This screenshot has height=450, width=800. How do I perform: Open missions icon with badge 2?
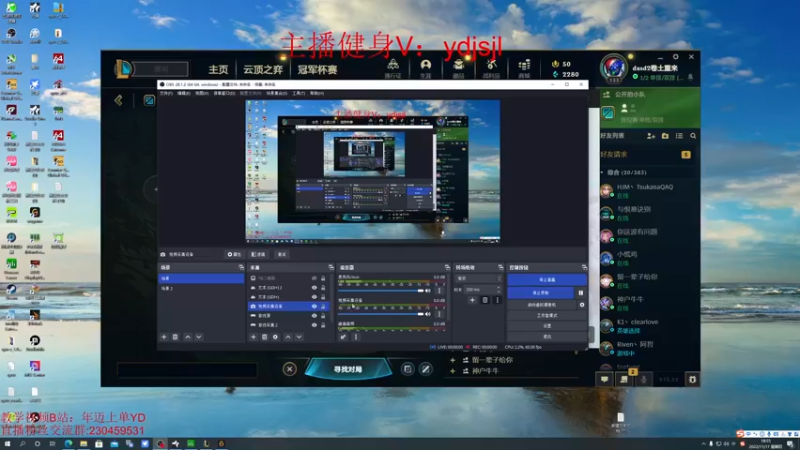(624, 379)
